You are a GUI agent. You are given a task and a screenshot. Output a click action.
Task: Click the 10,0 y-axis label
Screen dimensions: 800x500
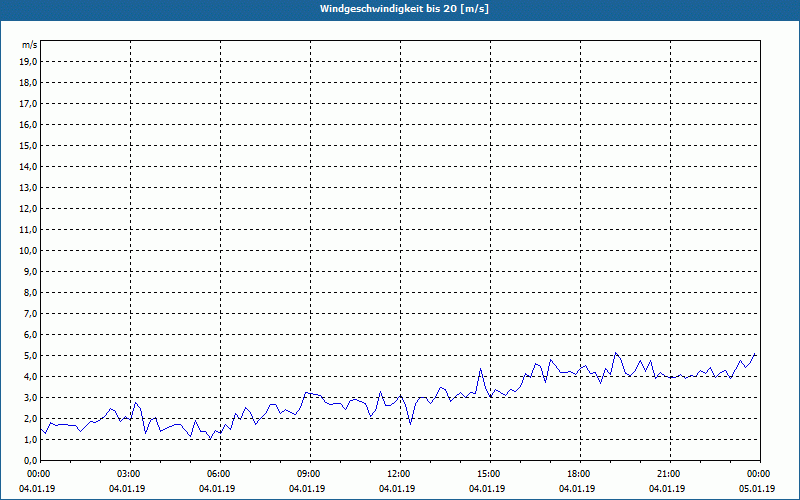(29, 251)
